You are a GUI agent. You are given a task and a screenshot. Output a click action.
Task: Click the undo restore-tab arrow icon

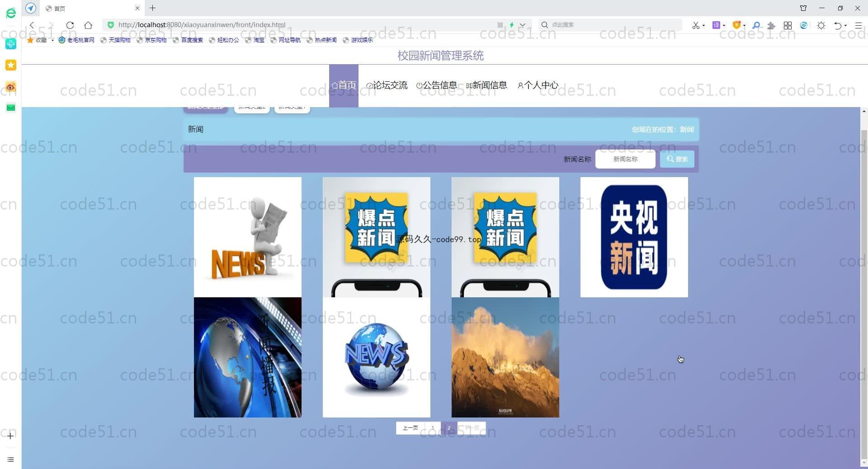[838, 25]
